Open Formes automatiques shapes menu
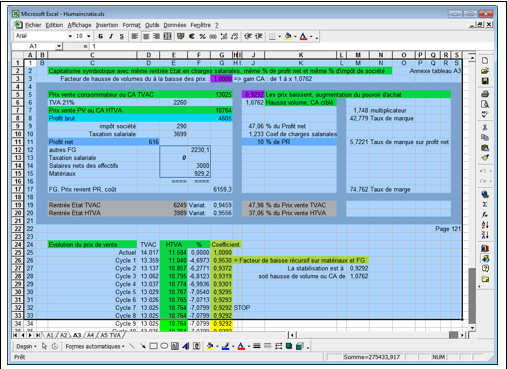 (x=95, y=347)
